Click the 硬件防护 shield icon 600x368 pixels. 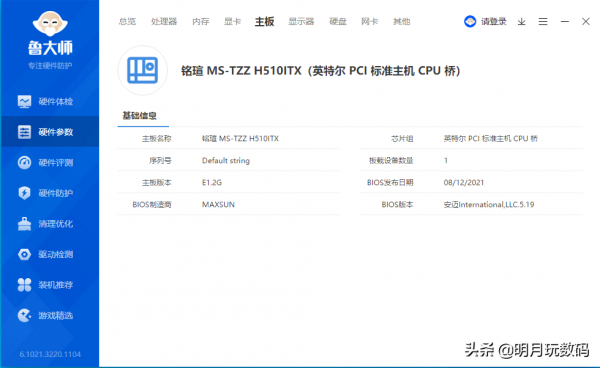click(24, 193)
